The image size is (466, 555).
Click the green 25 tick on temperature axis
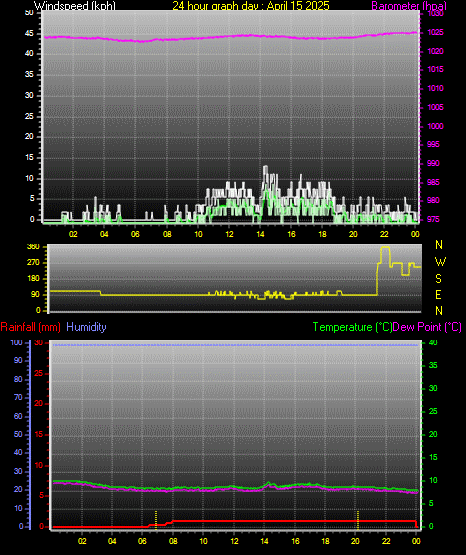(x=433, y=411)
